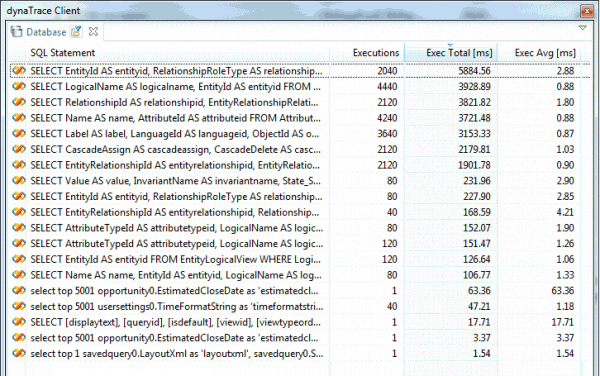
Task: Click Exec Total value 106.77
Action: (x=477, y=275)
